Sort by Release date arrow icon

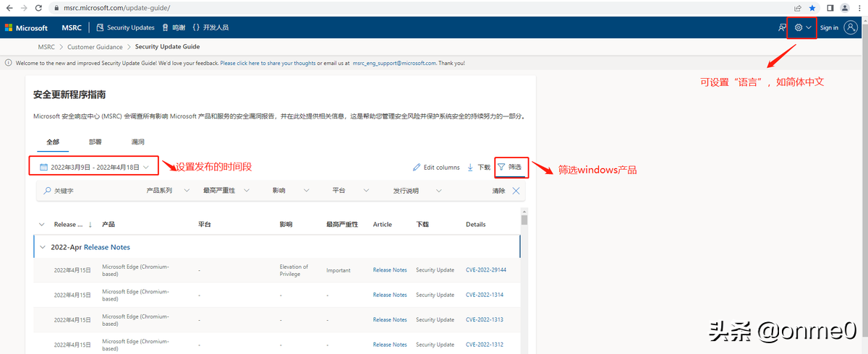click(x=90, y=225)
